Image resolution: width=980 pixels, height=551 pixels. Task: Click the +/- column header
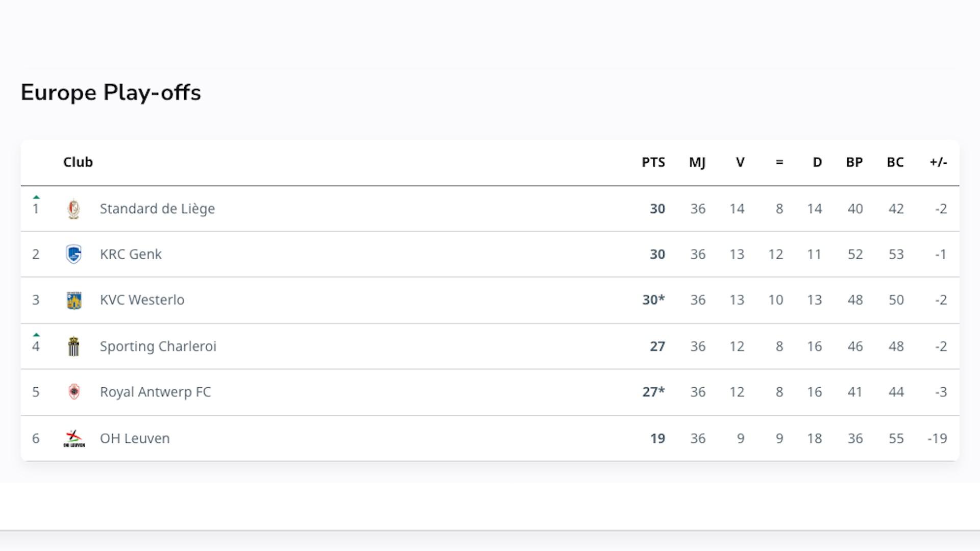pyautogui.click(x=938, y=162)
